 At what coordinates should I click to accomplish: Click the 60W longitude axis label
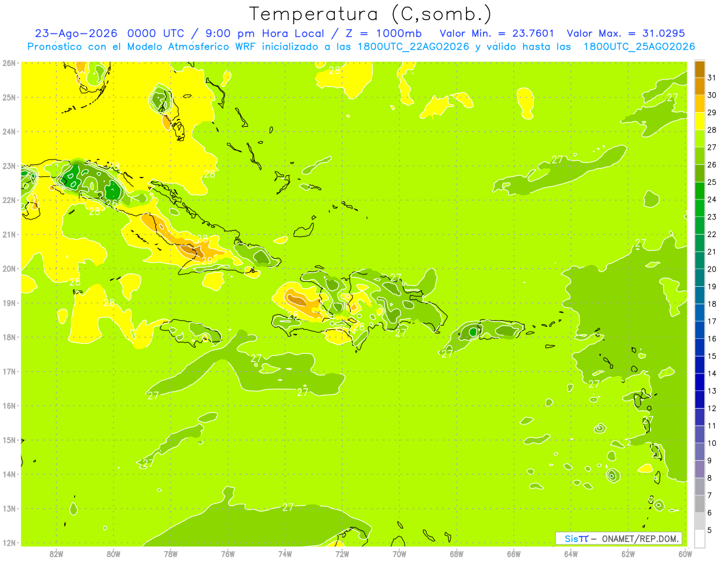(685, 553)
